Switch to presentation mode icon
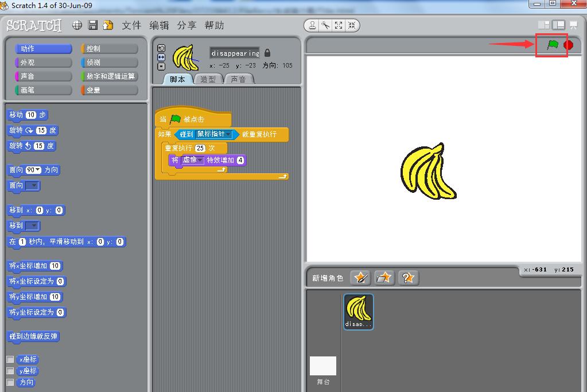This screenshot has width=587, height=392. tap(573, 25)
